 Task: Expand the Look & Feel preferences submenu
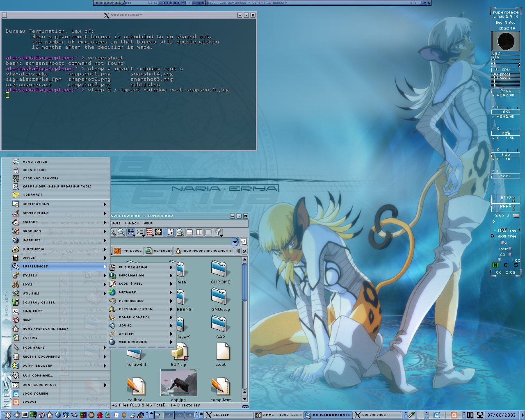(142, 283)
